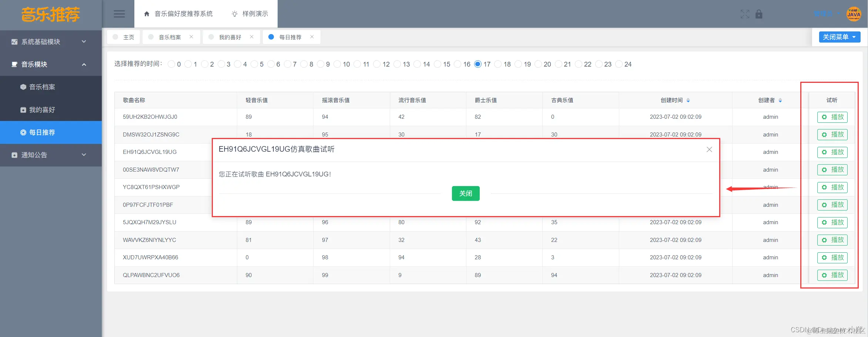Switch to the 主页 tab
This screenshot has height=337, width=868.
tap(124, 37)
